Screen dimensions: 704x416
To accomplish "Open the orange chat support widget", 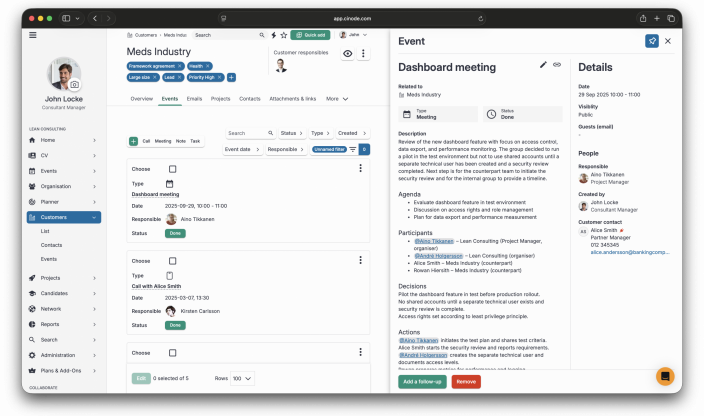I will (664, 376).
